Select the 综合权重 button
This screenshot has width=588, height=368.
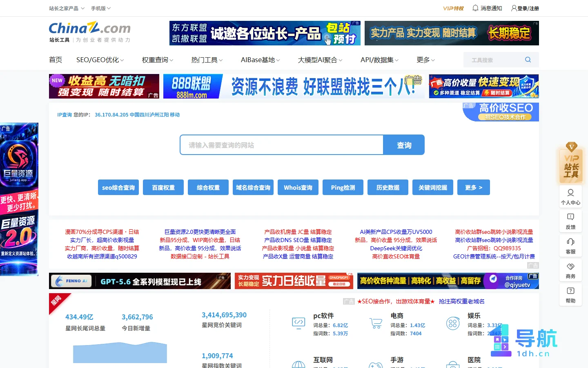[x=208, y=187]
